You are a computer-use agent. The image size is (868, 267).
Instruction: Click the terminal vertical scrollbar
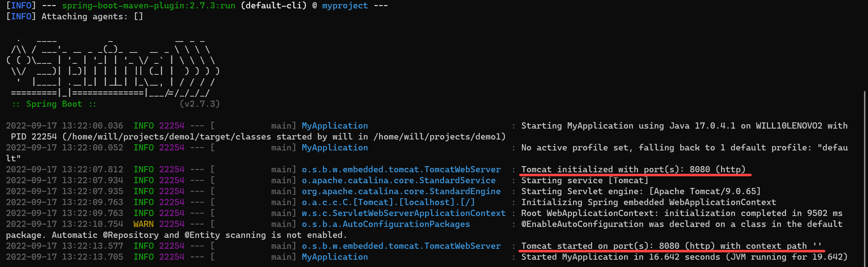click(x=864, y=178)
